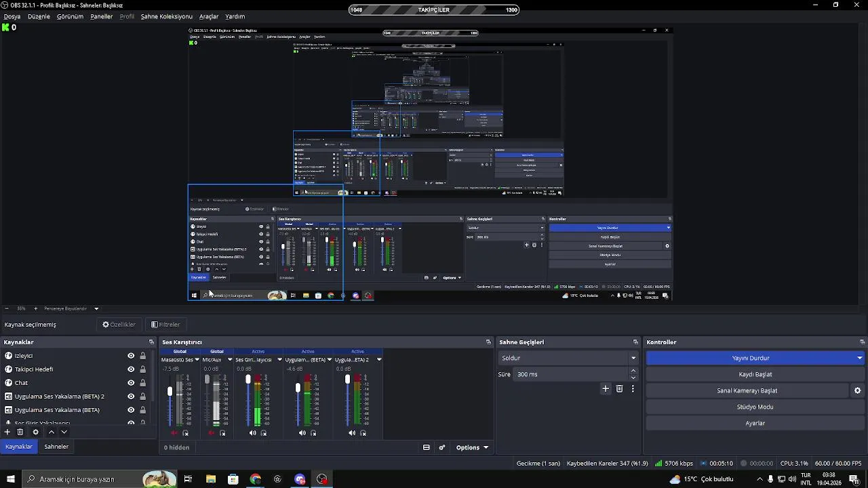
Task: Move source down with the down arrow
Action: 64,432
